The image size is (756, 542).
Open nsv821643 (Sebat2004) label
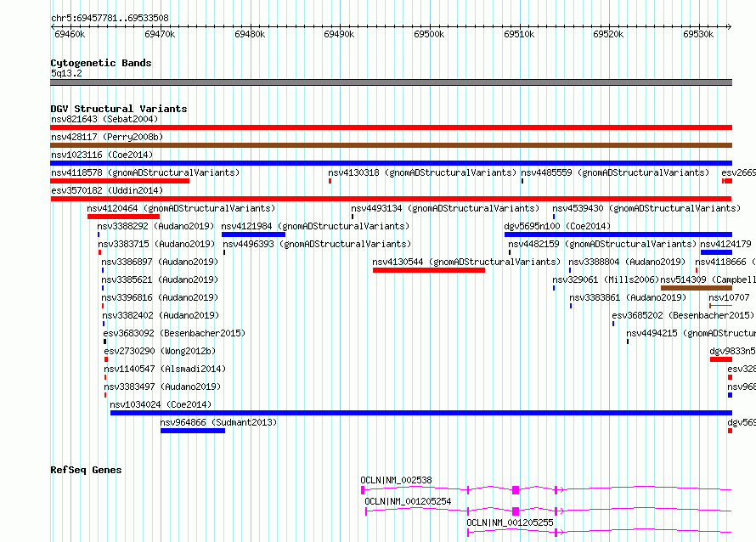click(104, 119)
